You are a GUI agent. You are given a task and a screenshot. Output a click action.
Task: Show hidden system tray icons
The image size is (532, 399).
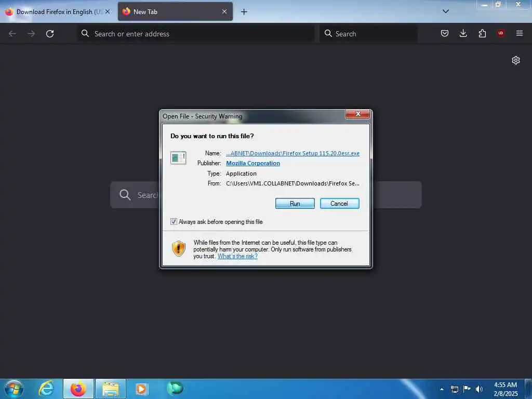click(x=442, y=389)
